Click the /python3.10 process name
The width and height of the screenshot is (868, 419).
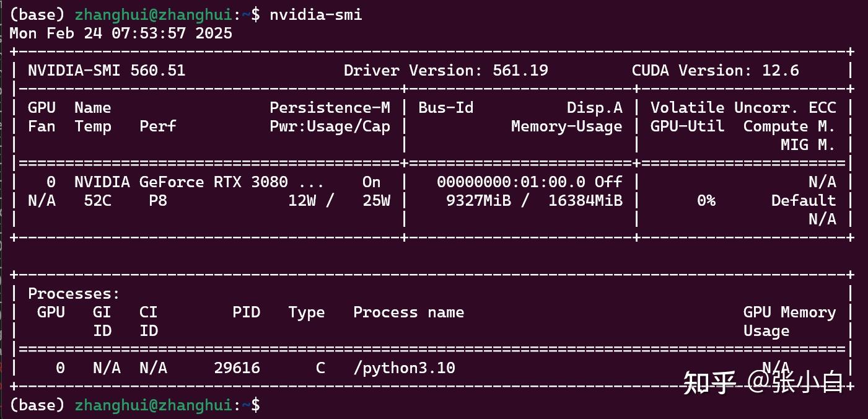click(404, 368)
